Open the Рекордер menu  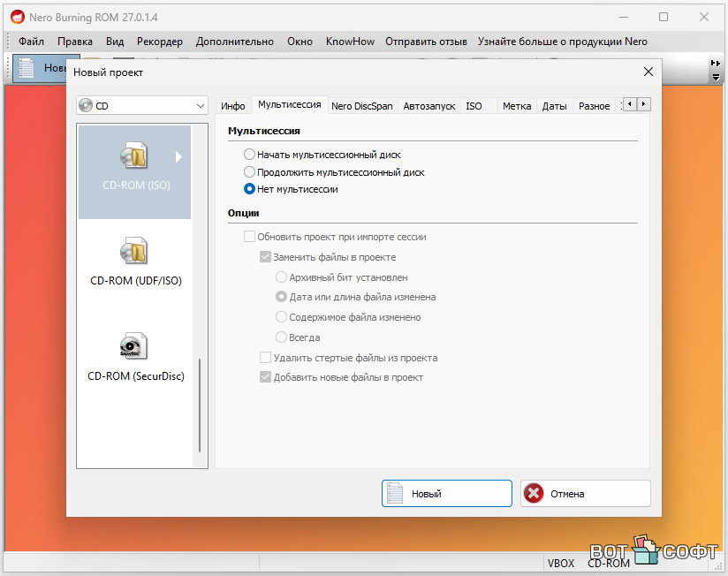160,42
